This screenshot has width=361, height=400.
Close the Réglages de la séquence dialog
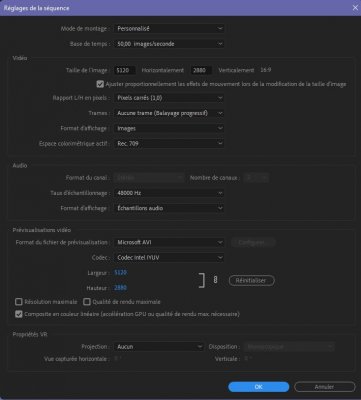pos(355,8)
